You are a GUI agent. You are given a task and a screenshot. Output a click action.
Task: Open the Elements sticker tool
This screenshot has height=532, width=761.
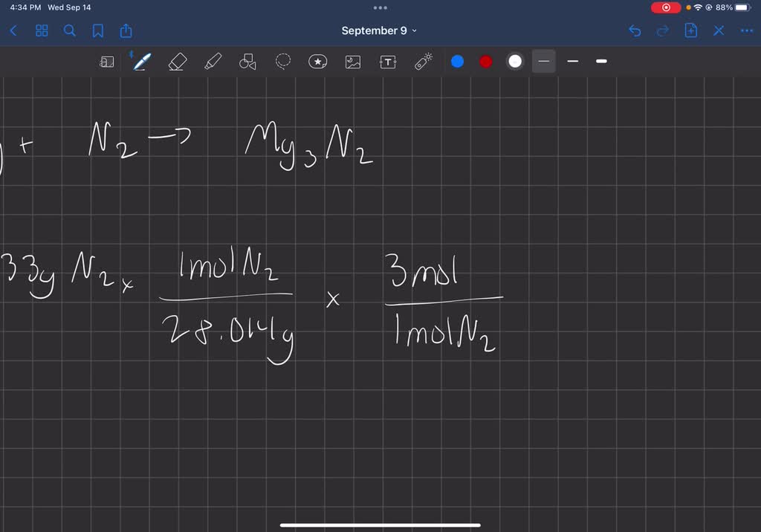[318, 62]
